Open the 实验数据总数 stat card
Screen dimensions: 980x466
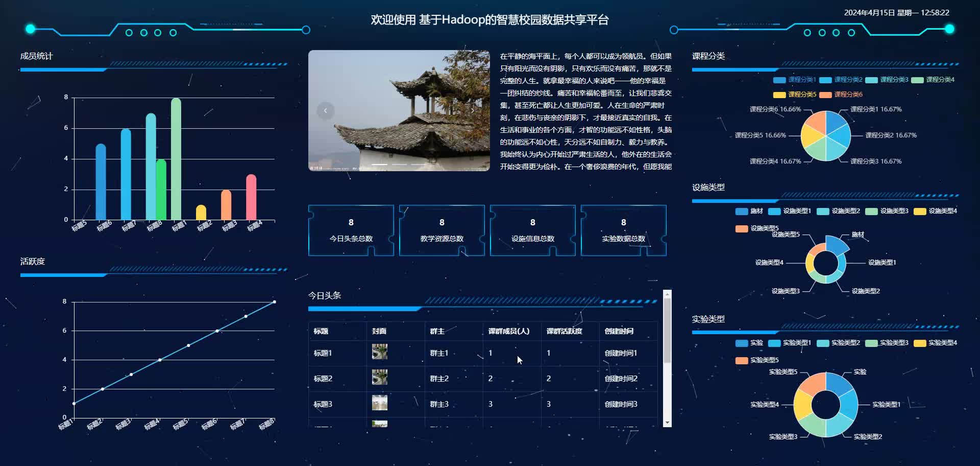coord(624,230)
